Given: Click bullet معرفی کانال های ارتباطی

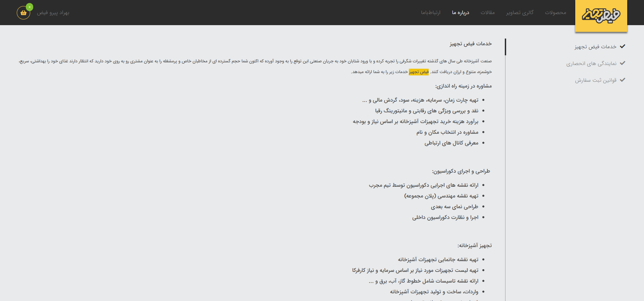Looking at the screenshot, I should (451, 143).
